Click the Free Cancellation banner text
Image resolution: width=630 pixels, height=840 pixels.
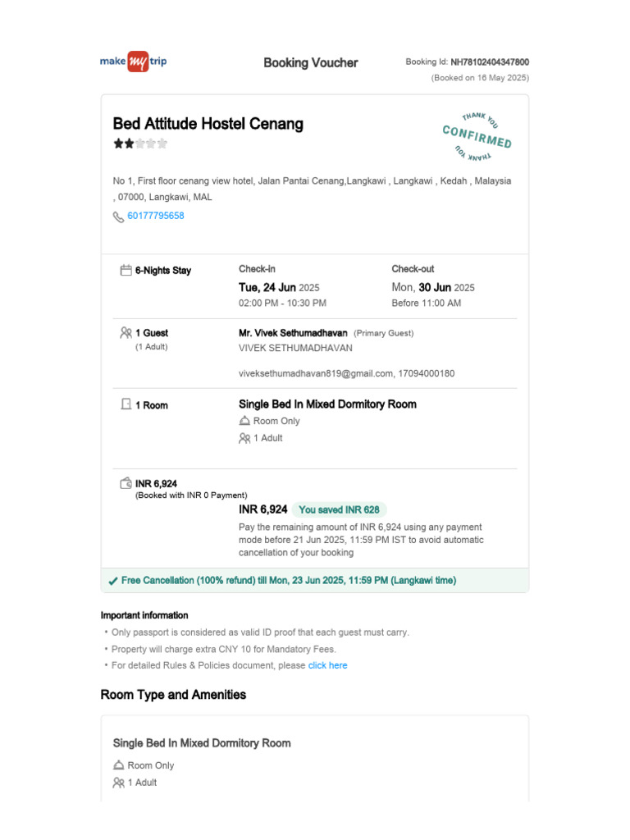(289, 581)
